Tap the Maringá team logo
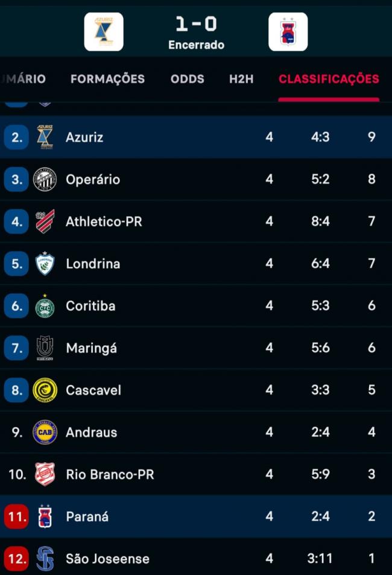Image resolution: width=392 pixels, height=575 pixels. tap(45, 348)
